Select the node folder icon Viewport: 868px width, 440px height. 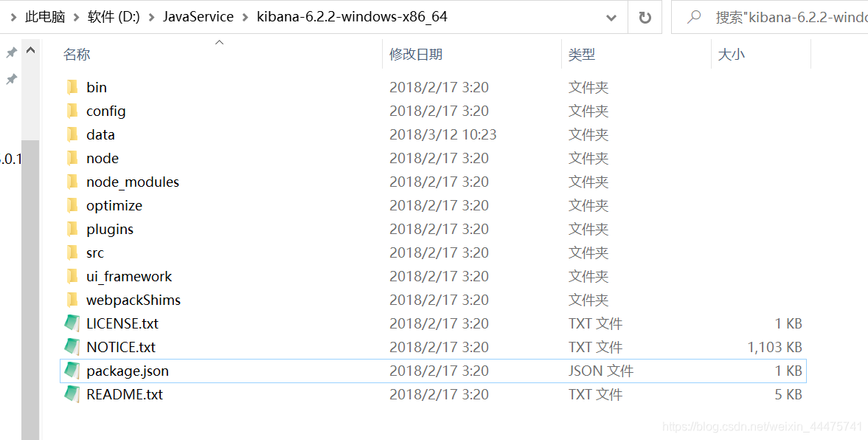(72, 158)
